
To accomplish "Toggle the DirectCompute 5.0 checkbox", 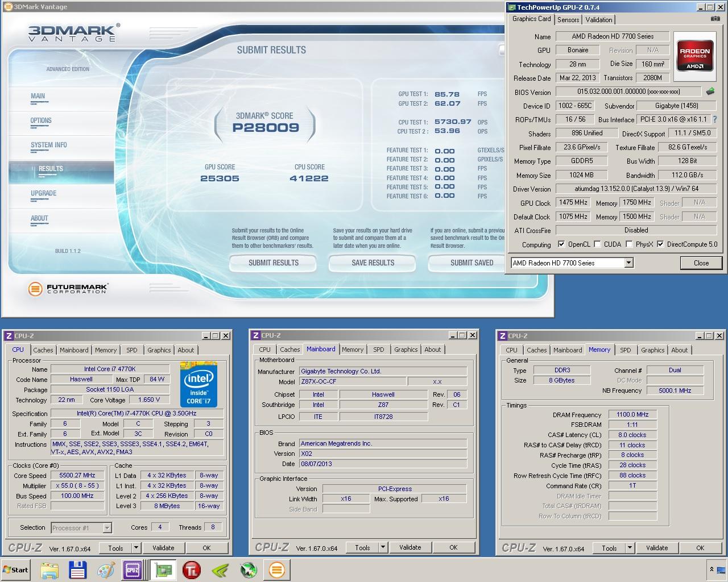I will pos(660,244).
